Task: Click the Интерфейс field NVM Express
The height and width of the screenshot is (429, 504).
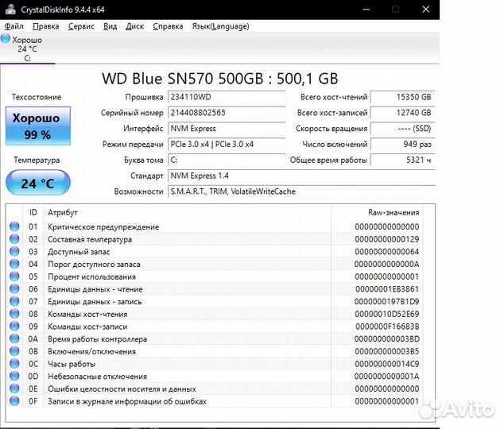Action: tap(227, 129)
